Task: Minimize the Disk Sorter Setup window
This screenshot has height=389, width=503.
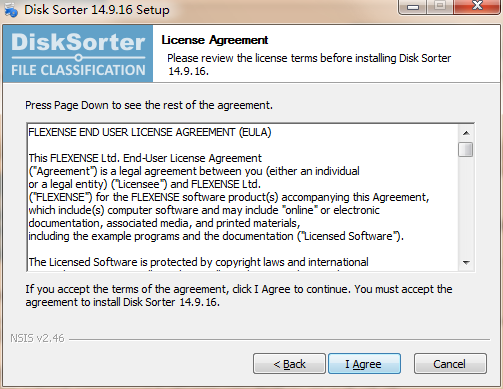Action: [x=413, y=7]
